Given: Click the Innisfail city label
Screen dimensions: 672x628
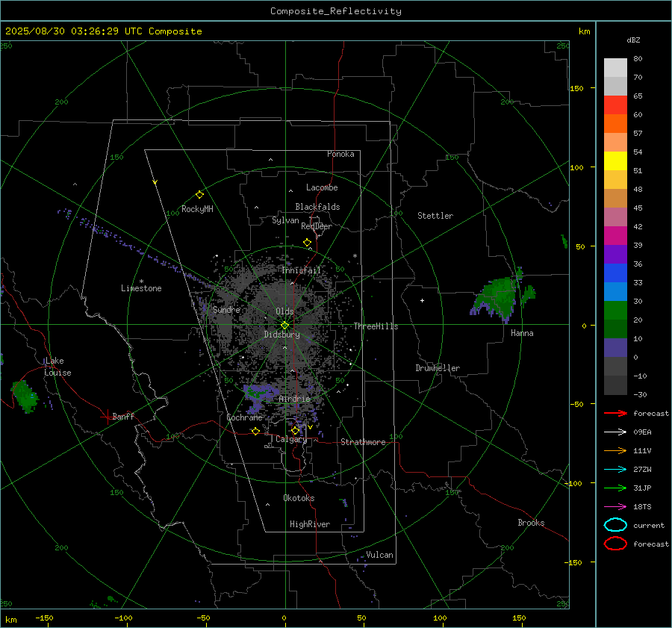Looking at the screenshot, I should click(301, 270).
